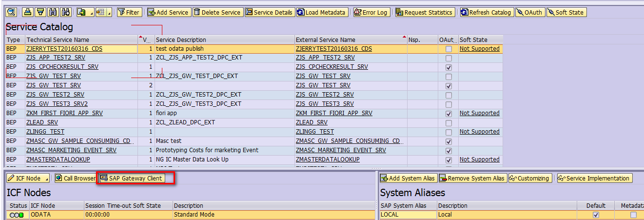Click the Technical Service Name column header
The image size is (644, 220).
[81, 40]
